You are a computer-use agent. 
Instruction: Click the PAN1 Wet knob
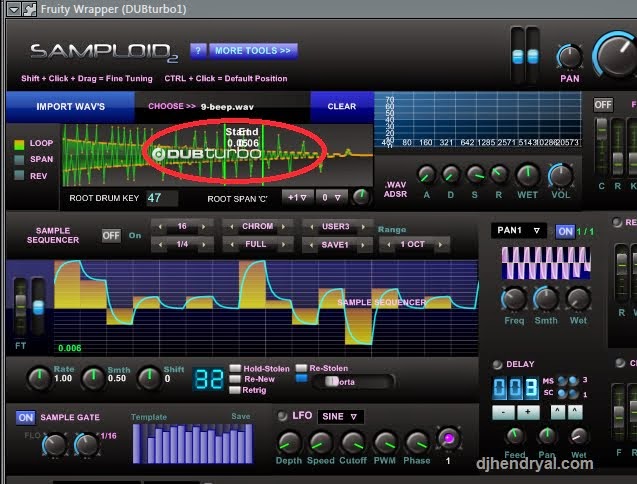(578, 299)
